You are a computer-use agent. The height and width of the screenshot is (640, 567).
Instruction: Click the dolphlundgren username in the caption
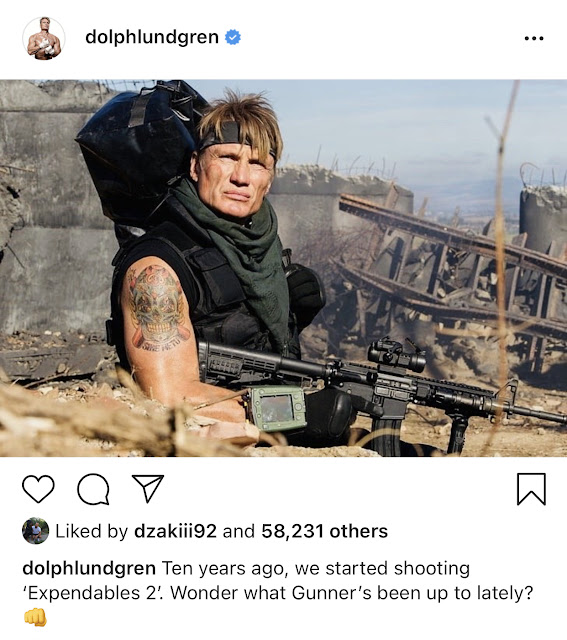[x=89, y=568]
